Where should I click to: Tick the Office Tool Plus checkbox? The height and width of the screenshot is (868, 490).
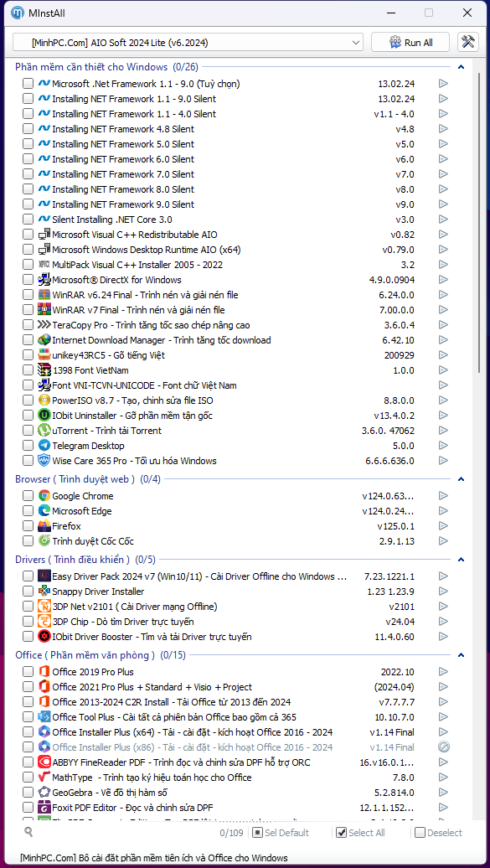point(28,717)
